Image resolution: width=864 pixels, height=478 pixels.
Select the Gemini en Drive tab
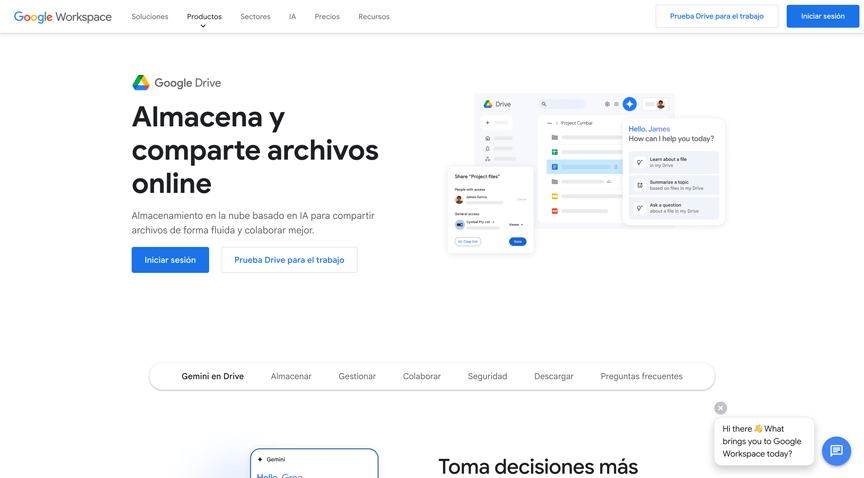(213, 376)
